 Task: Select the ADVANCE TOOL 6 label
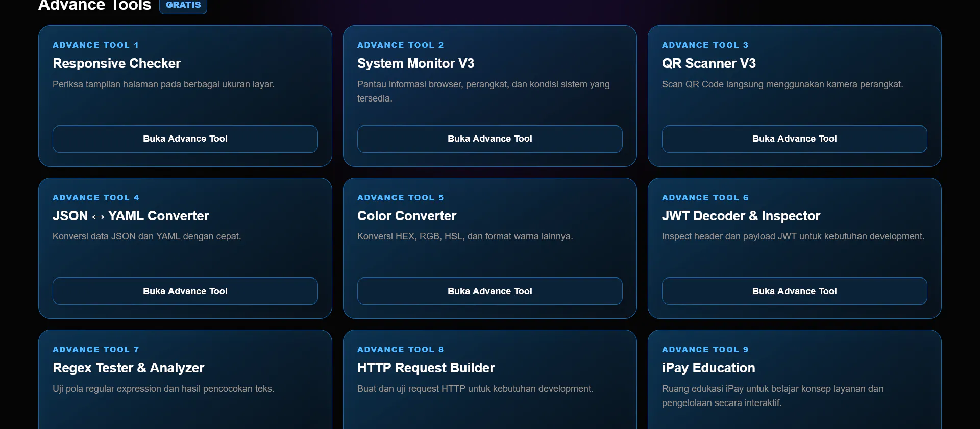tap(705, 198)
